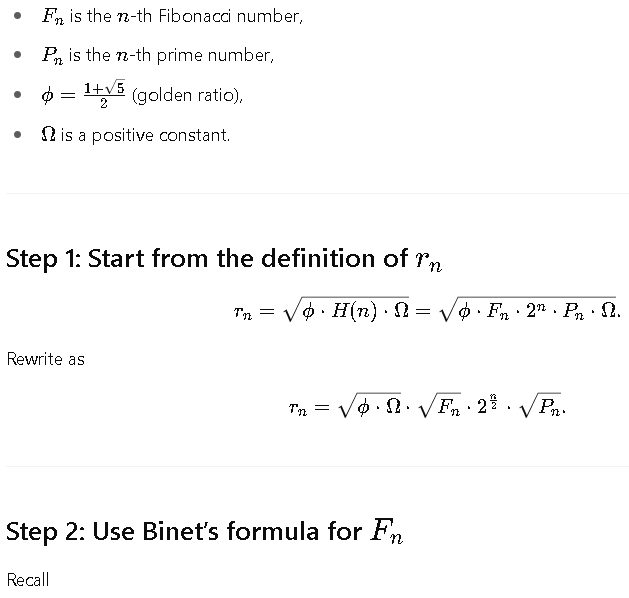Click the √(φ·Ω) term in rewritten equation
629x598 pixels.
369,407
